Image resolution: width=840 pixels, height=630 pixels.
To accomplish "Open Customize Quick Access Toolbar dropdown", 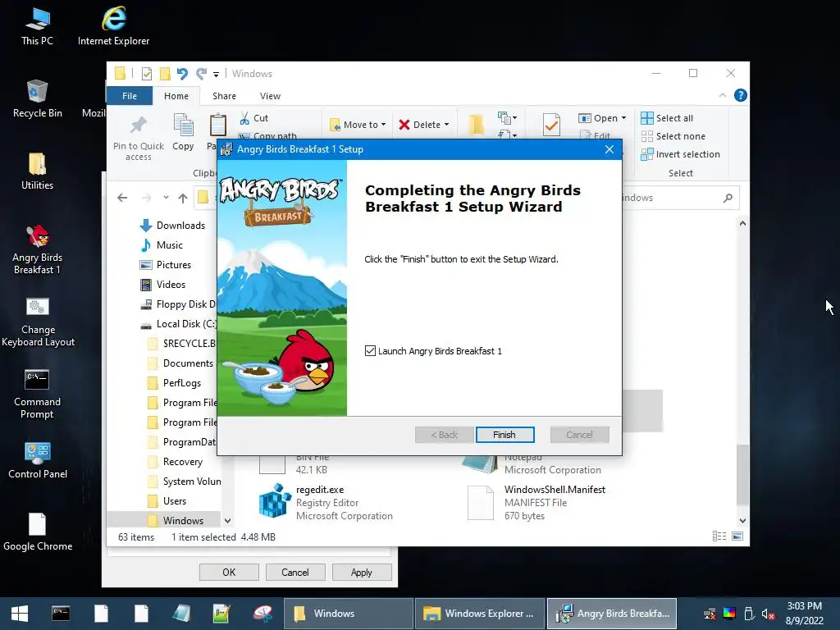I will (x=216, y=75).
